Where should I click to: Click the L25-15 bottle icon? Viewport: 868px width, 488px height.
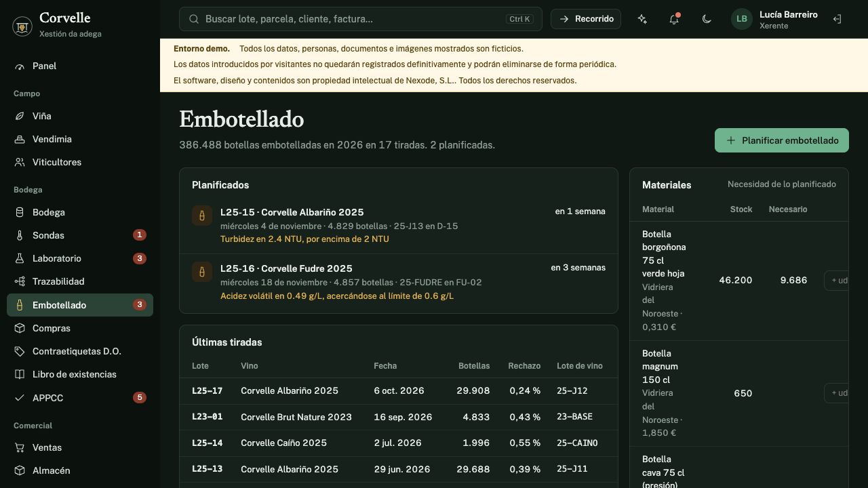click(x=202, y=216)
